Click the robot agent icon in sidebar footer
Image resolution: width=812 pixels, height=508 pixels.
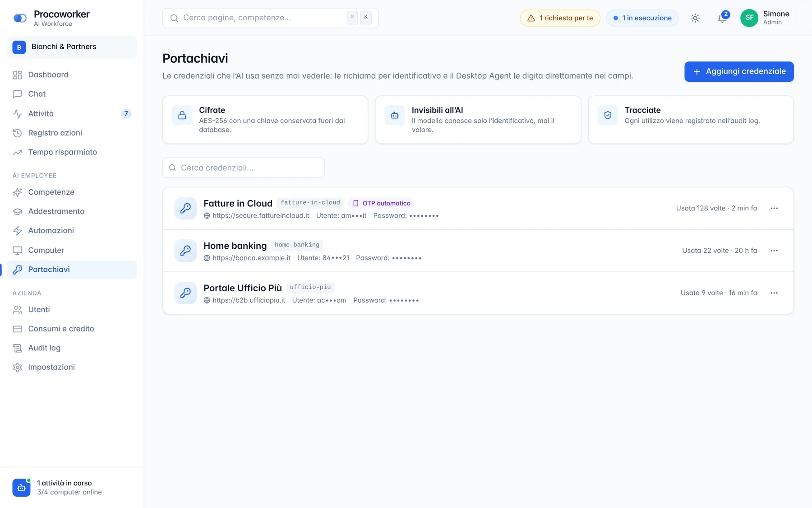click(x=21, y=488)
